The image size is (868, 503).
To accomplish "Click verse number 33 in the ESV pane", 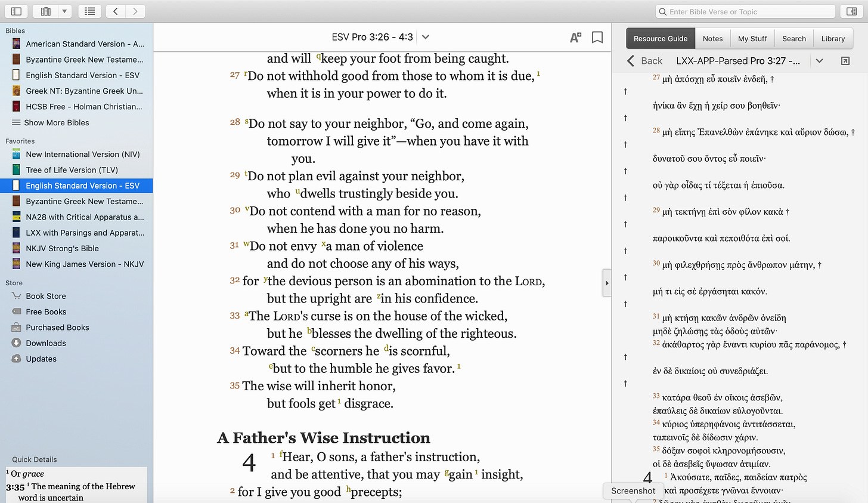I will click(235, 316).
